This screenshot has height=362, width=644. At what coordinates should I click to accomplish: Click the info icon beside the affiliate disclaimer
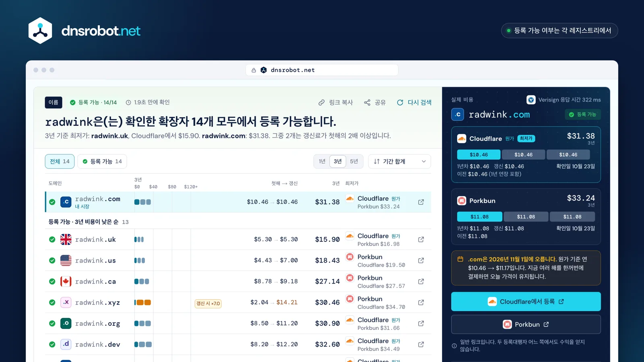point(454,346)
